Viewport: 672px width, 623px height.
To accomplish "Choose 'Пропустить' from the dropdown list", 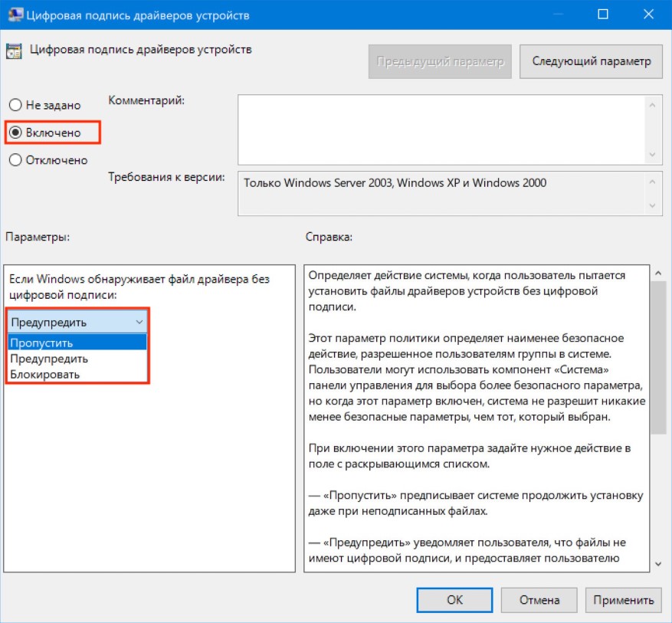I will point(77,343).
